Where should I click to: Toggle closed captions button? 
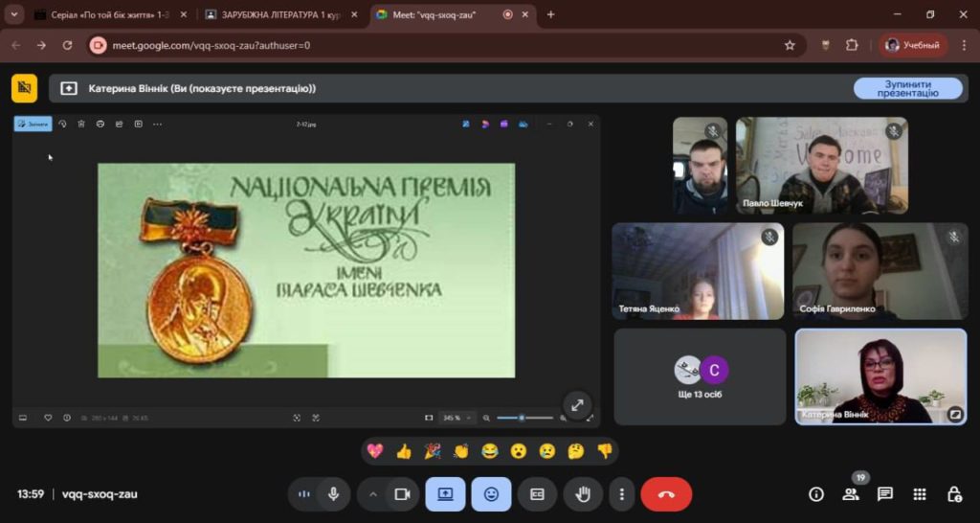click(537, 494)
